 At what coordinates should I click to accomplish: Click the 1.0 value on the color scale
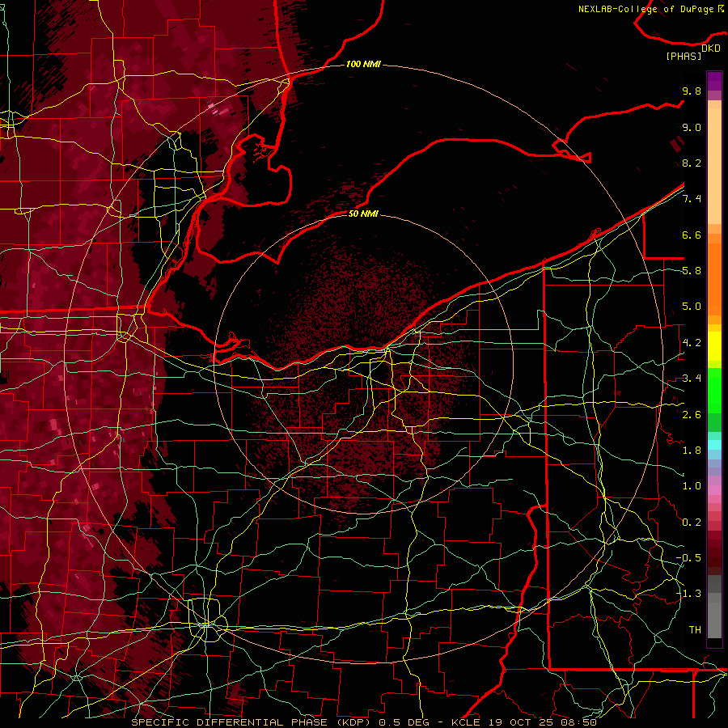pyautogui.click(x=692, y=486)
